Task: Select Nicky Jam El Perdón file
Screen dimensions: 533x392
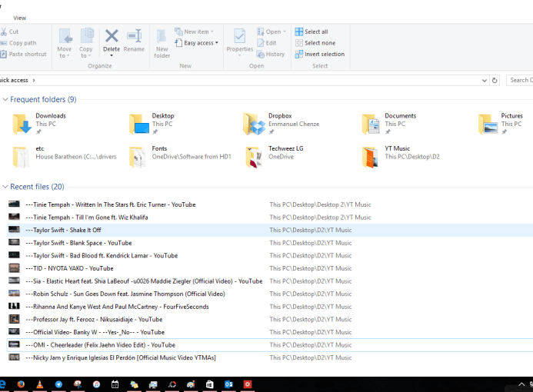Action: click(270, 357)
